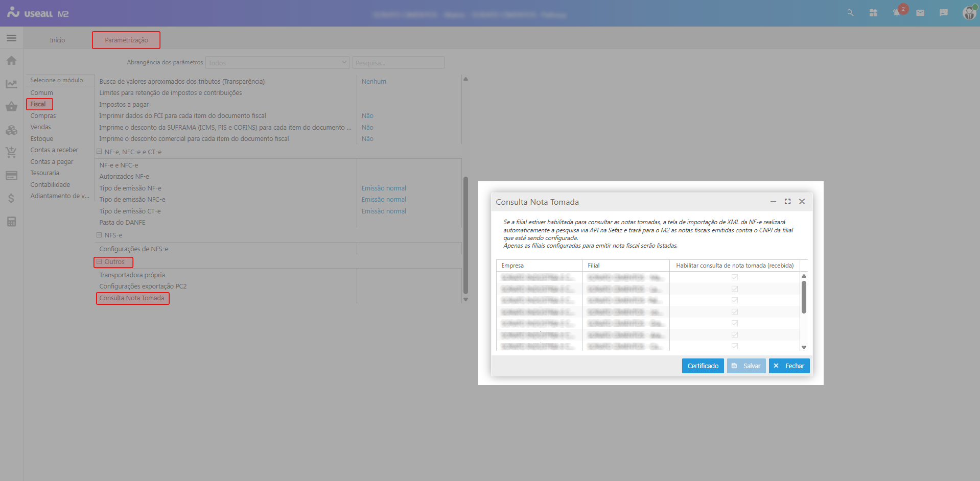Open the Abrangência dos parâmetros dropdown
Screen dimensions: 980x481
(277, 63)
